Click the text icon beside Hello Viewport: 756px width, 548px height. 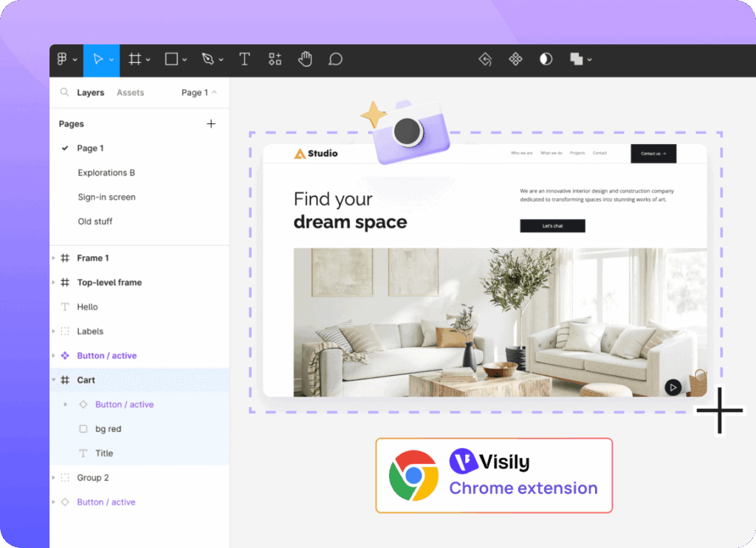coord(65,306)
